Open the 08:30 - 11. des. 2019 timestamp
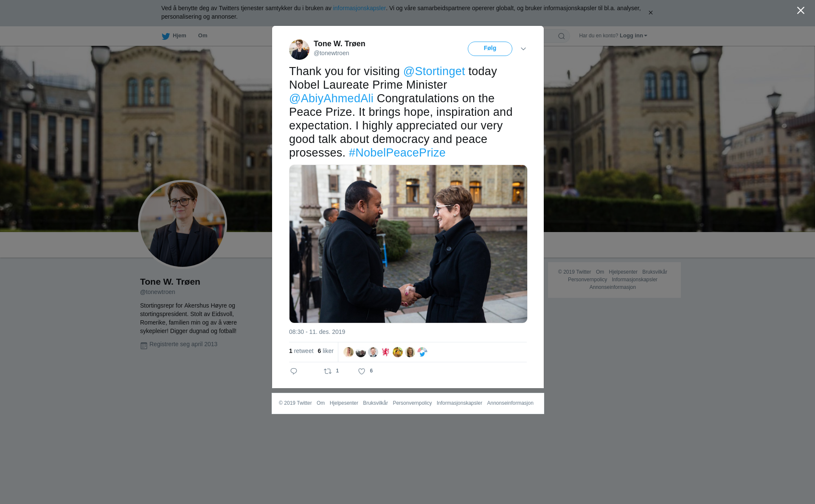815x504 pixels. 317,332
